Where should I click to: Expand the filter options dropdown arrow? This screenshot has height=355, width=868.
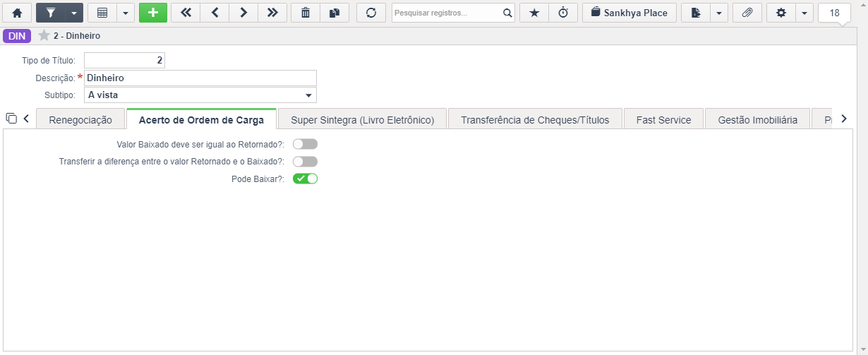click(x=74, y=13)
